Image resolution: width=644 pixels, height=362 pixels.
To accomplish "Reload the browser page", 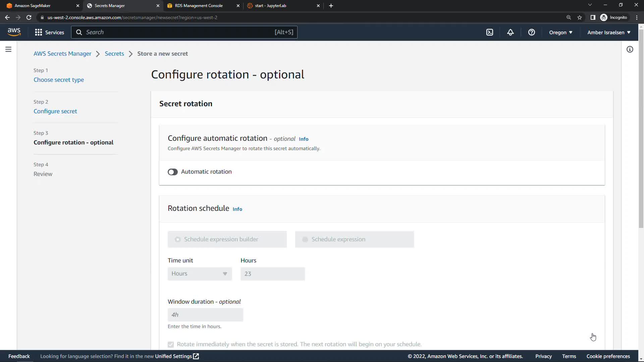I will 29,17.
